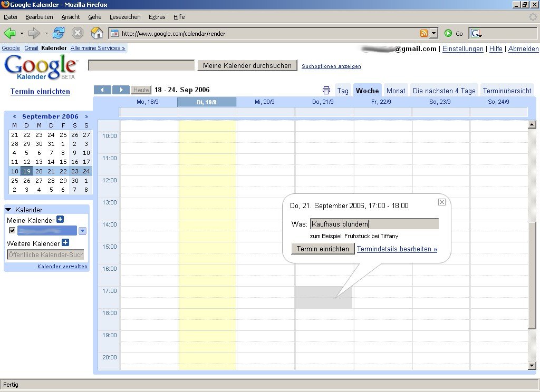Close the event bubble with the X
This screenshot has width=540, height=392.
442,202
